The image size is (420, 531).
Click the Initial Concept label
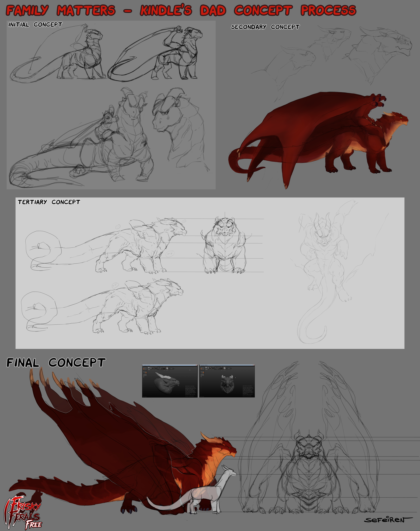(35, 24)
